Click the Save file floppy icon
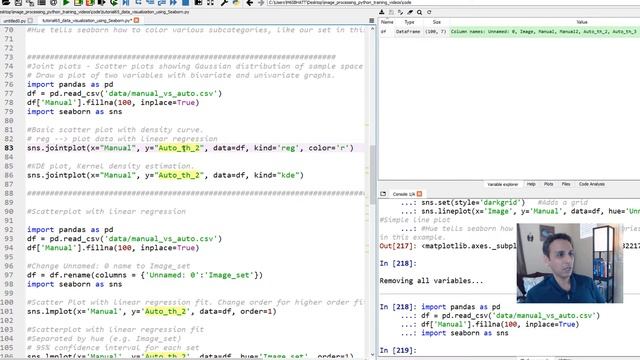This screenshot has height=360, width=640. [x=18, y=2]
